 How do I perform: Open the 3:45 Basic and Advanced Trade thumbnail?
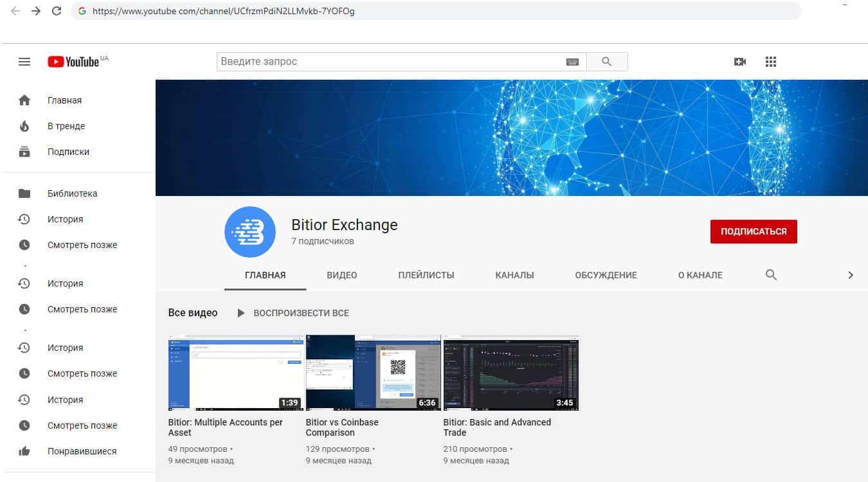tap(511, 373)
